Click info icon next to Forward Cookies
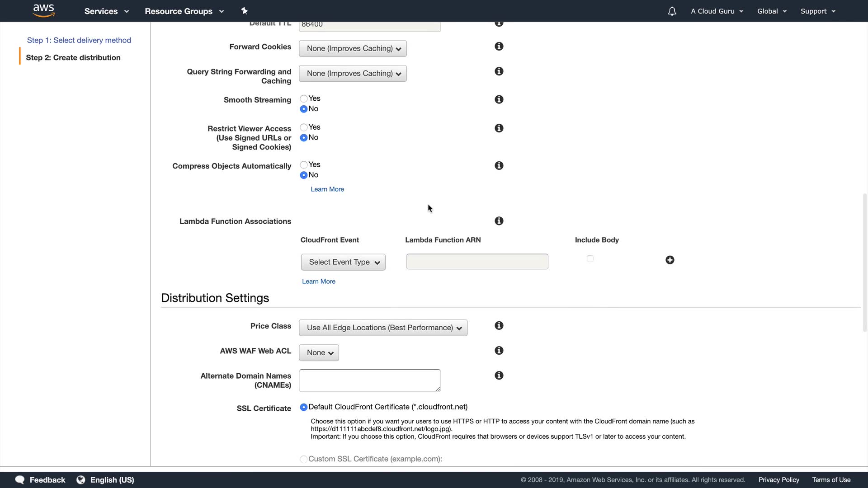The width and height of the screenshot is (868, 488). [x=499, y=47]
